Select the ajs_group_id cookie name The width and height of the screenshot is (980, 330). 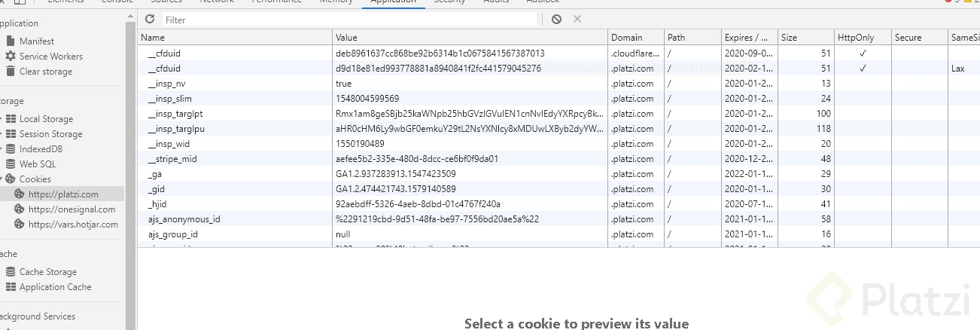click(x=172, y=234)
